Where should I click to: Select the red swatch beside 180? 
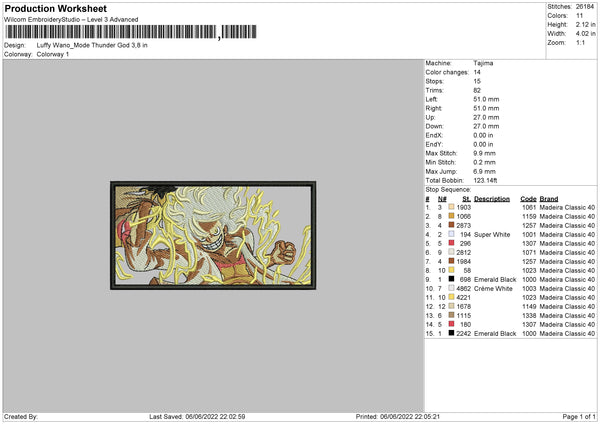(x=451, y=324)
